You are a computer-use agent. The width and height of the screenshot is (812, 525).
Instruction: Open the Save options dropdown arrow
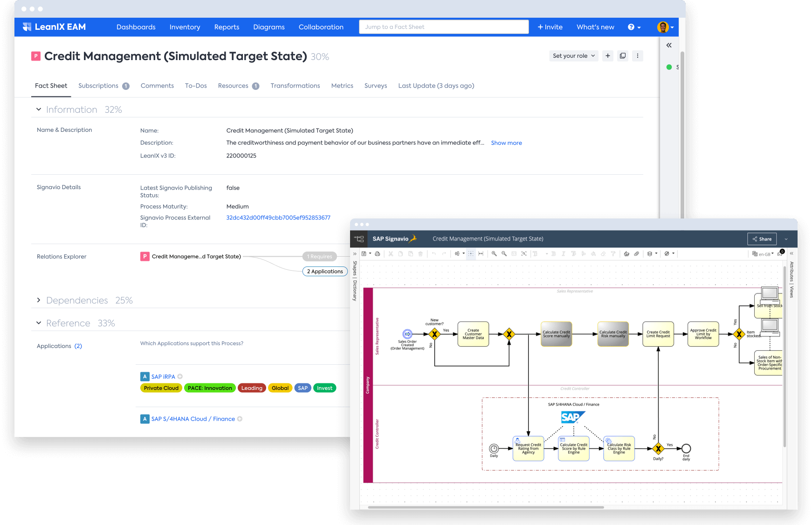tap(370, 253)
